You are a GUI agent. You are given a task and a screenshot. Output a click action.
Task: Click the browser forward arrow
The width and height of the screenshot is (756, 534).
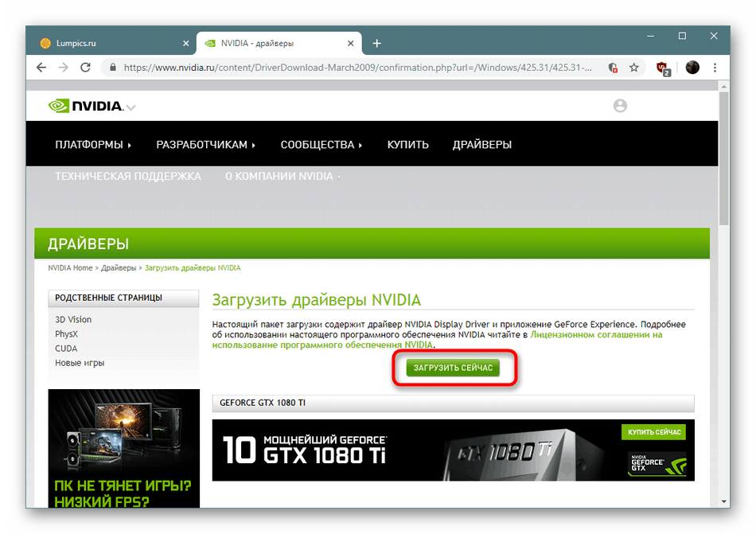63,68
